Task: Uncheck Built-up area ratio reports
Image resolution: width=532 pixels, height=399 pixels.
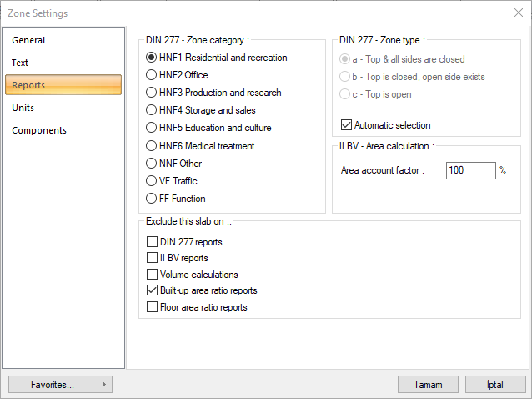Action: point(152,290)
